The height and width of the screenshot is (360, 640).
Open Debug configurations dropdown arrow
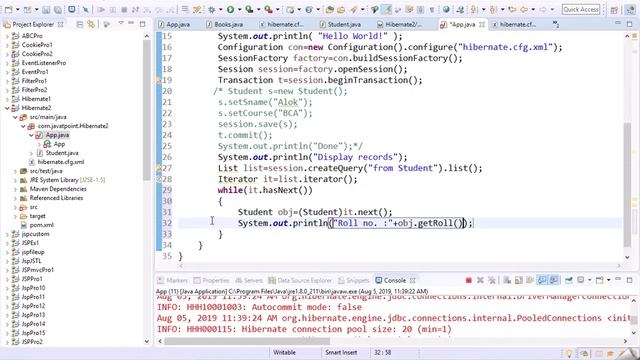(221, 9)
